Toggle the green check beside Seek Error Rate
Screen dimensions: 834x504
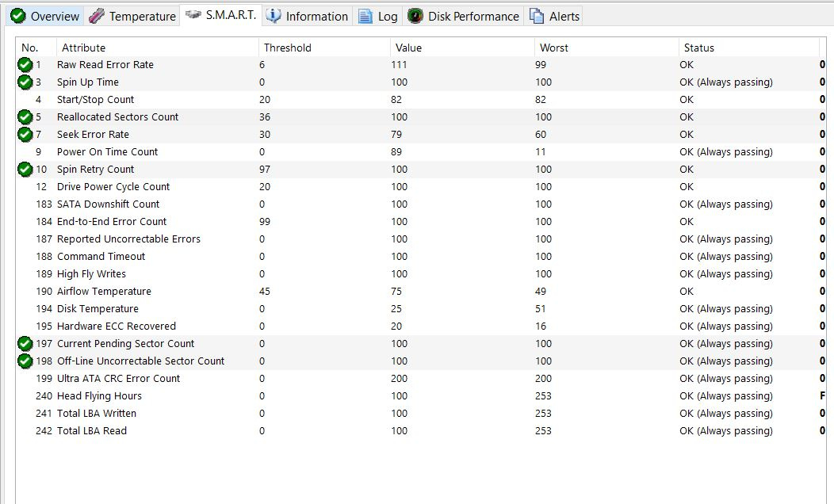click(24, 135)
